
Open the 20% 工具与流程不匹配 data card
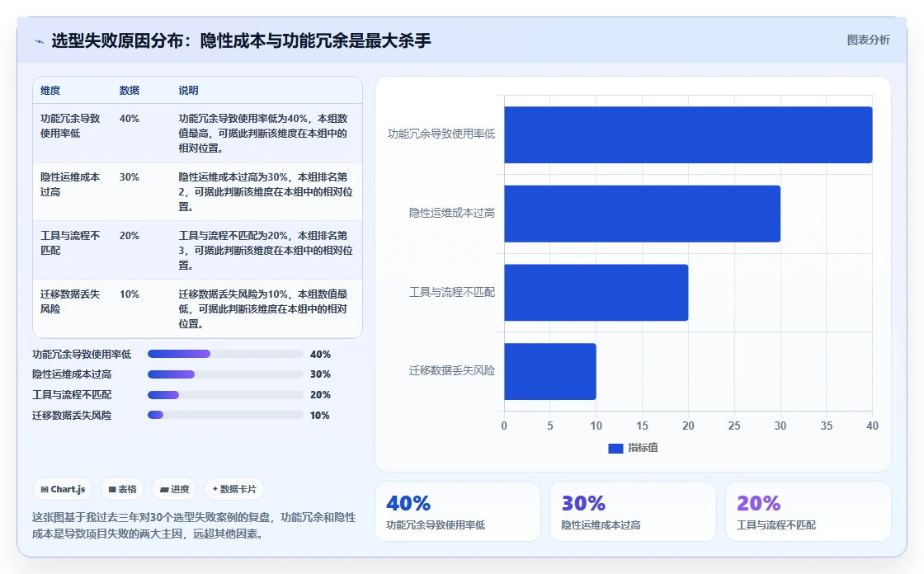click(x=808, y=511)
